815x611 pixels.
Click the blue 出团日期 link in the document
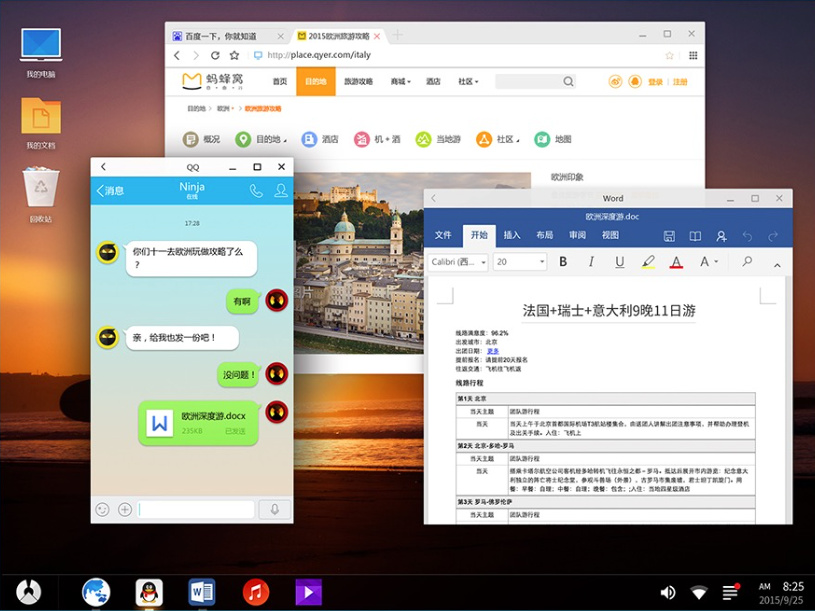493,351
